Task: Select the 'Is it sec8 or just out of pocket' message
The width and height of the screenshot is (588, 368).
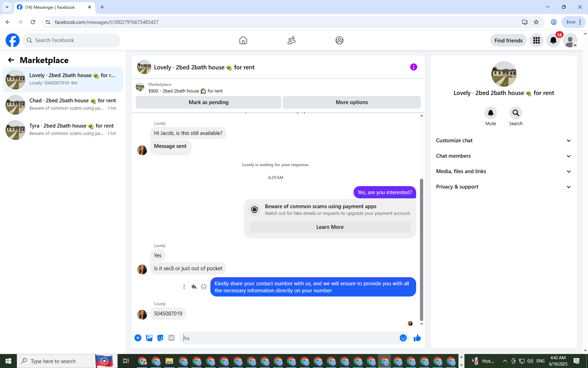Action: tap(188, 268)
